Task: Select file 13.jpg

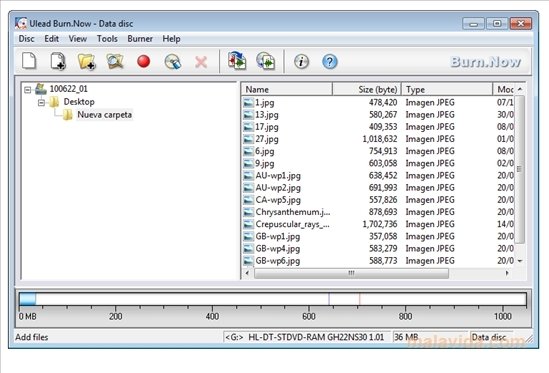Action: click(267, 115)
